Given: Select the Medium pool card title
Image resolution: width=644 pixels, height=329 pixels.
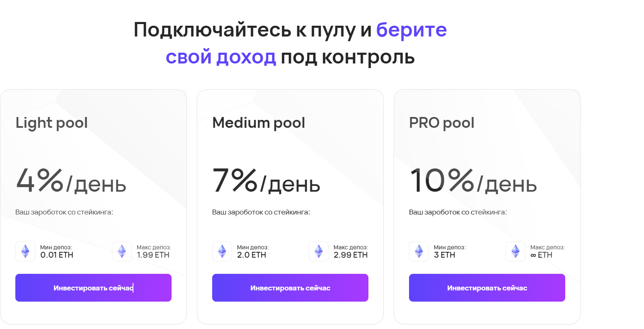Looking at the screenshot, I should click(x=259, y=123).
